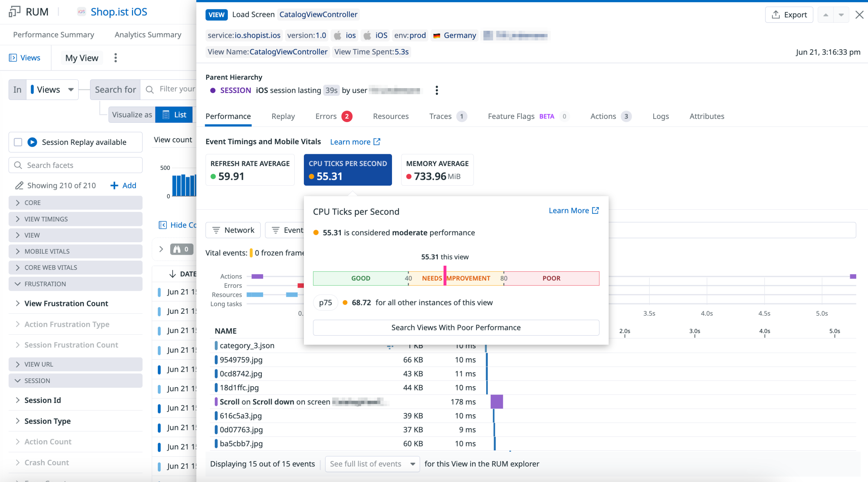
Task: Open My View kebab menu
Action: 116,58
